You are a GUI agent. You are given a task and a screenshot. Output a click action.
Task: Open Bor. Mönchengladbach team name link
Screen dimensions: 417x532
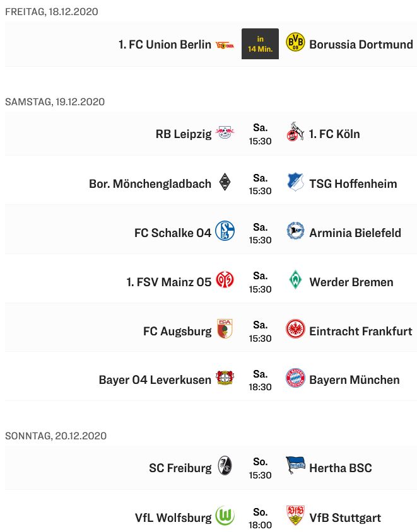point(150,183)
